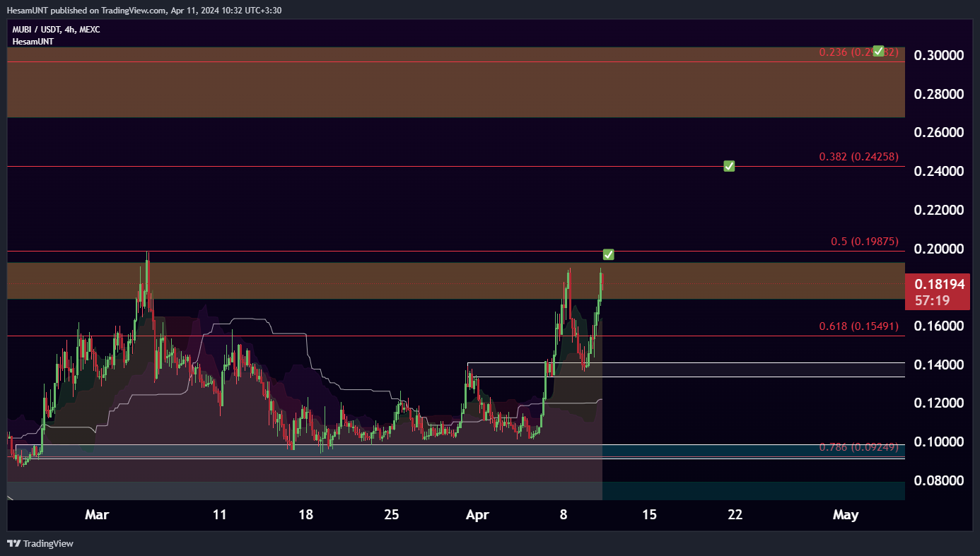Click the 22 date label on the time axis

[x=735, y=515]
